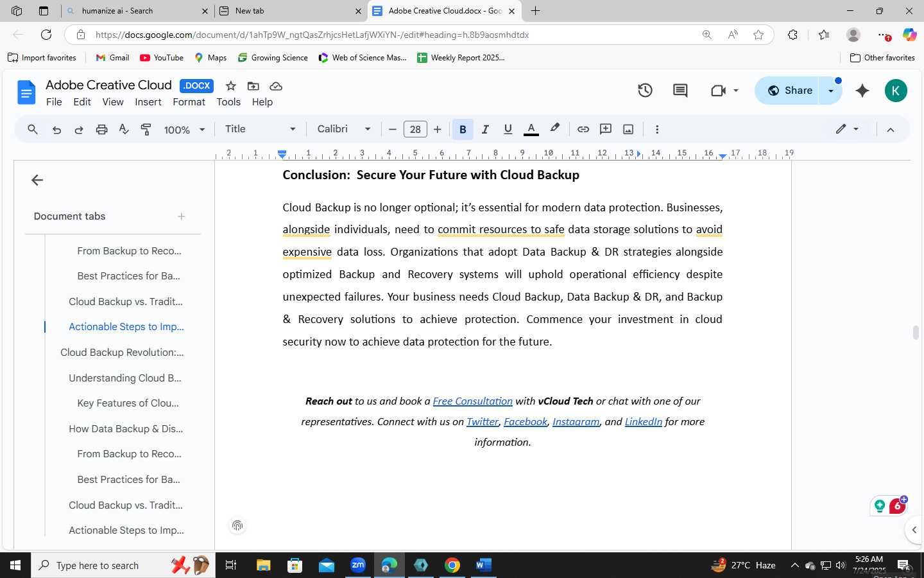This screenshot has height=578, width=924.
Task: Toggle italic formatting
Action: 485,129
